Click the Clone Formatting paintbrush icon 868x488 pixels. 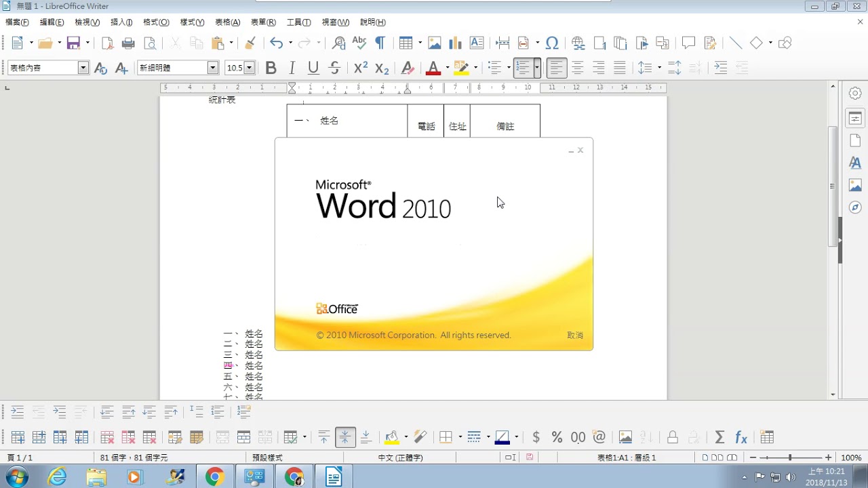(x=250, y=43)
